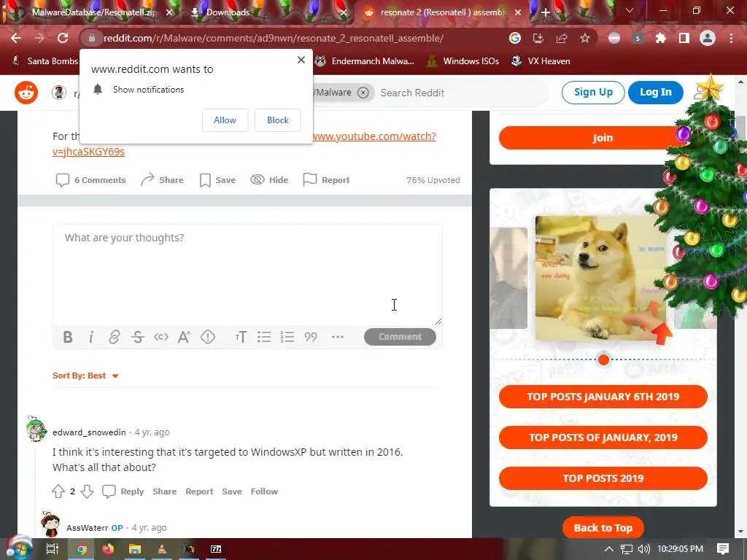The width and height of the screenshot is (747, 560).
Task: Open more formatting options ellipsis
Action: point(337,337)
